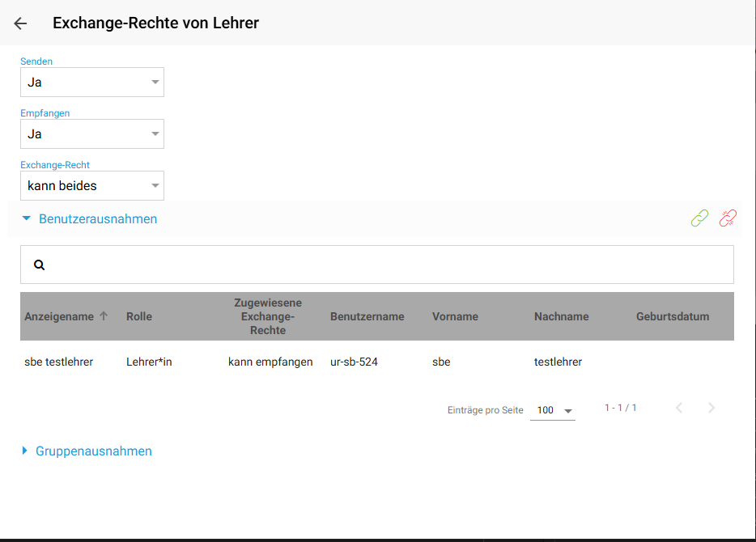
Task: Click into the user search field
Action: (x=377, y=265)
